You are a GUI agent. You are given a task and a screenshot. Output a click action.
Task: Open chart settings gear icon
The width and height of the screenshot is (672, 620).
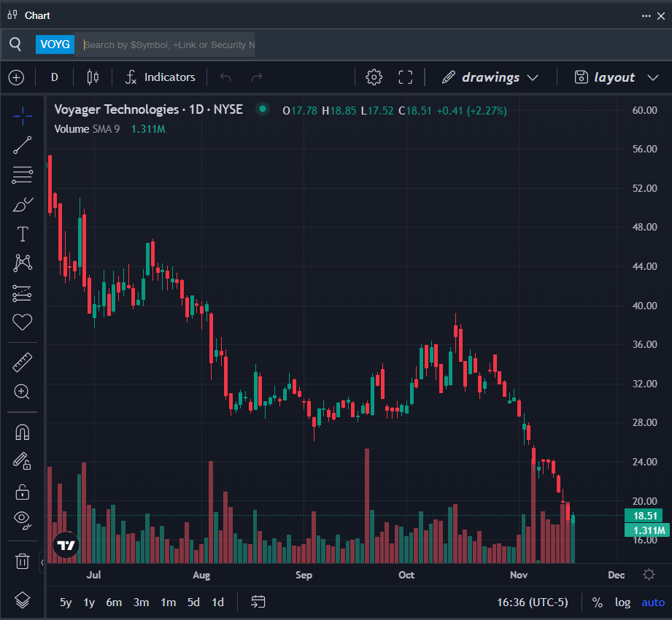374,77
